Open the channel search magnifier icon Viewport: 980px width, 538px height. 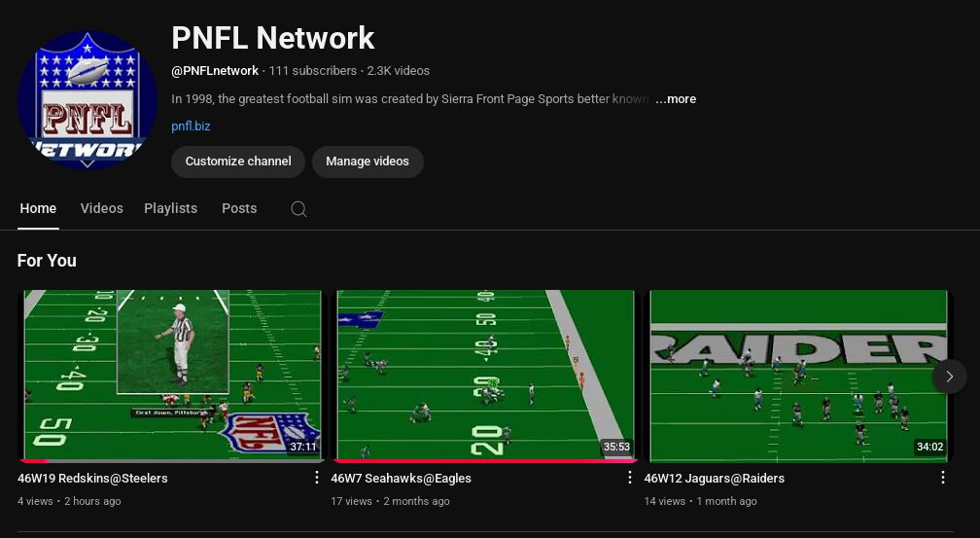298,209
